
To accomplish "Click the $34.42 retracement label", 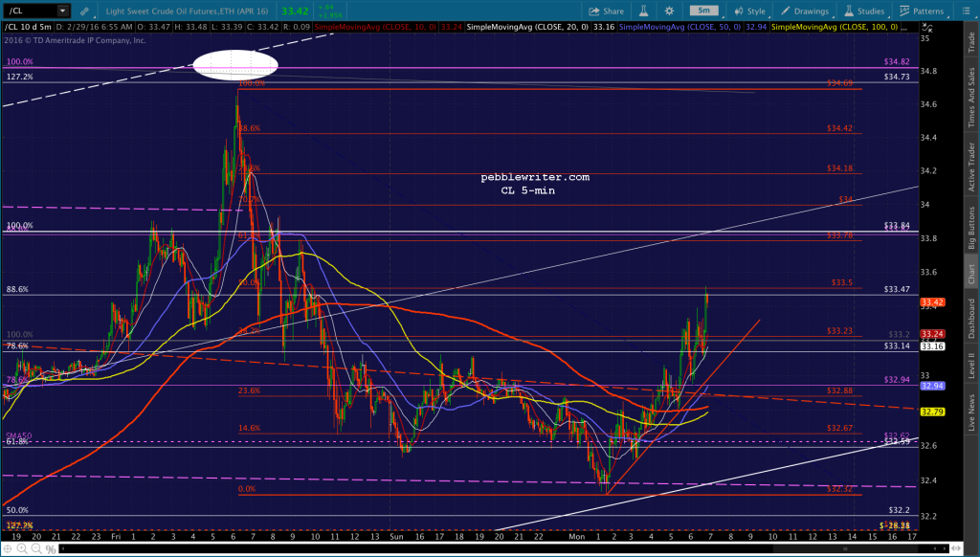I will [839, 128].
